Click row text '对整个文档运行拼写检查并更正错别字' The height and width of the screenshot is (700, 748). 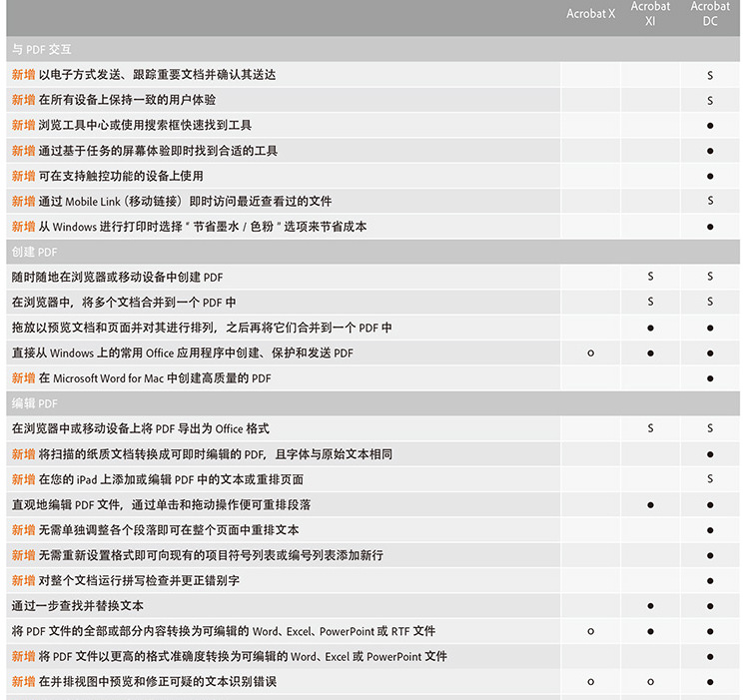tap(139, 581)
